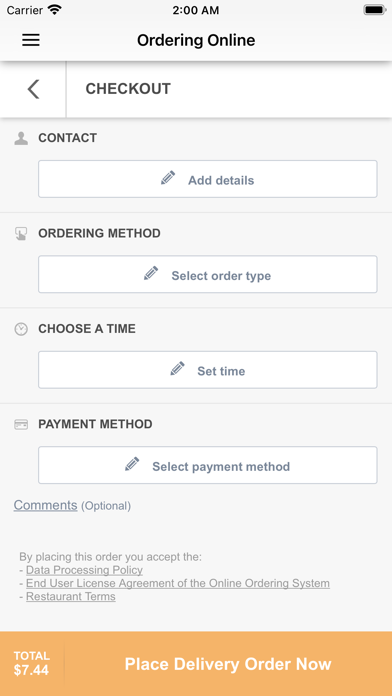Open the Data Processing Policy link

(84, 570)
